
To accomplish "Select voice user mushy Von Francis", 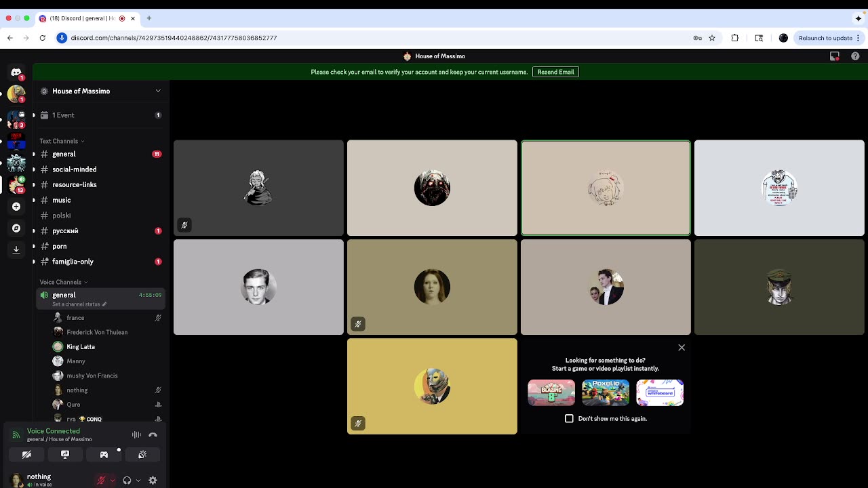I will tap(107, 375).
